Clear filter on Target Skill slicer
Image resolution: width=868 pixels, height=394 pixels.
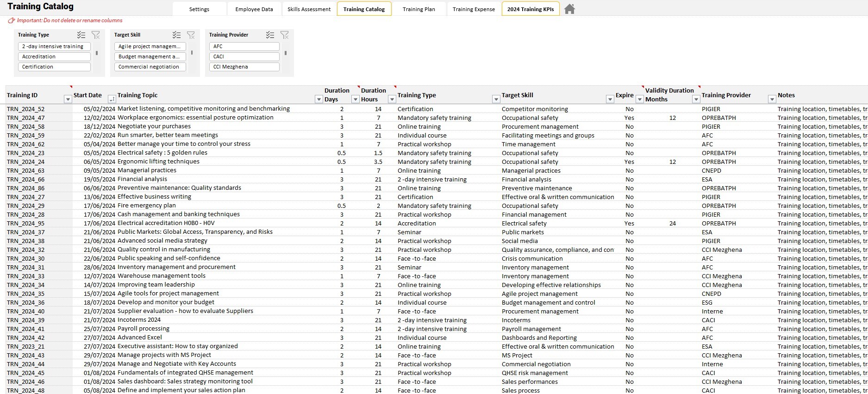[191, 35]
